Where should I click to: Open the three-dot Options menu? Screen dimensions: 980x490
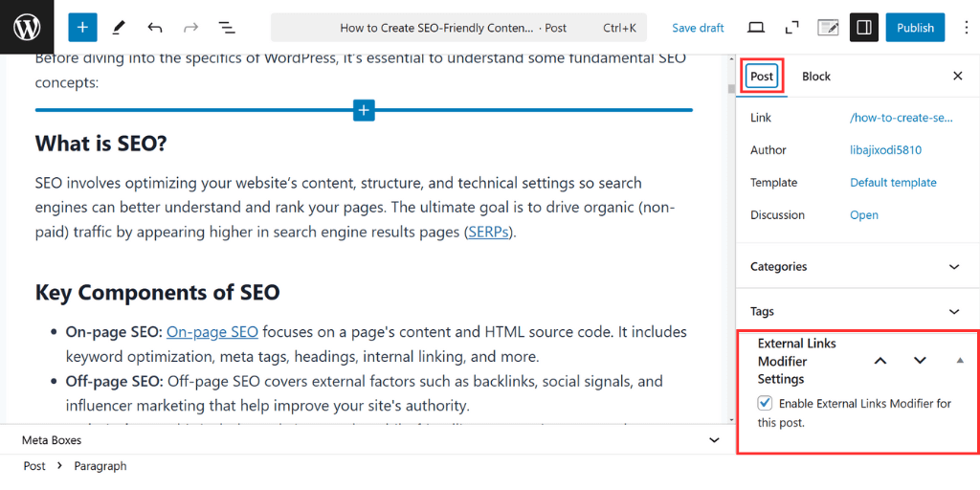(967, 28)
